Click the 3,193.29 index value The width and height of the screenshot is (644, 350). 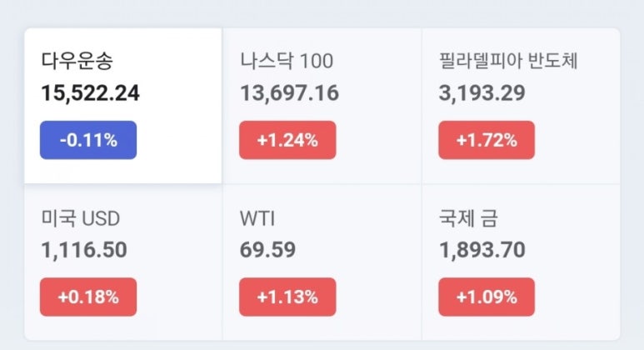(x=482, y=93)
